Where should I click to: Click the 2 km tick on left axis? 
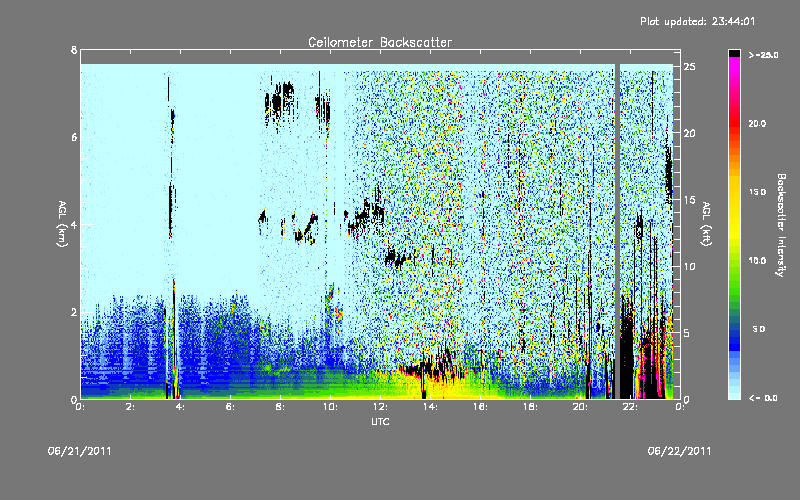[74, 312]
